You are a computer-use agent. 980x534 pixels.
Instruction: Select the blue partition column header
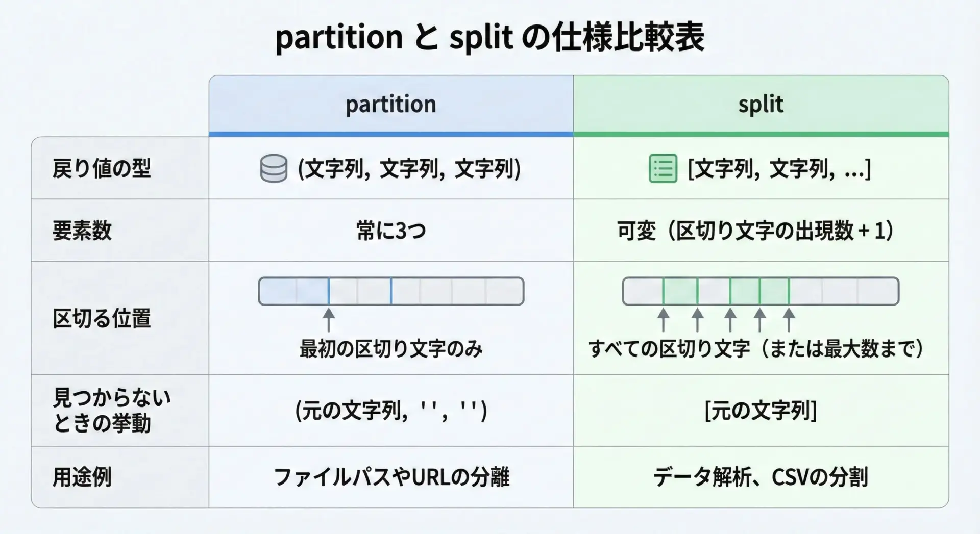pyautogui.click(x=390, y=105)
